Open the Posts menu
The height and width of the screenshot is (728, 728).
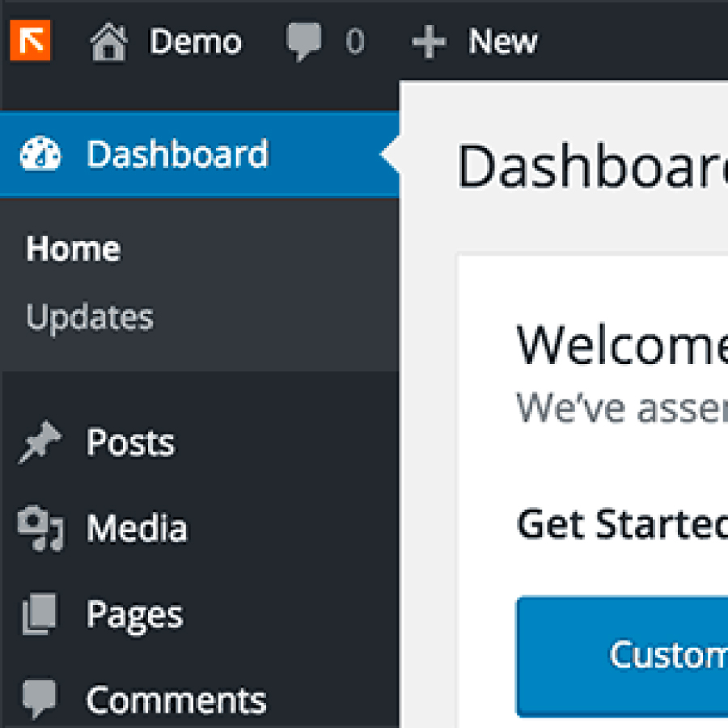(x=130, y=442)
